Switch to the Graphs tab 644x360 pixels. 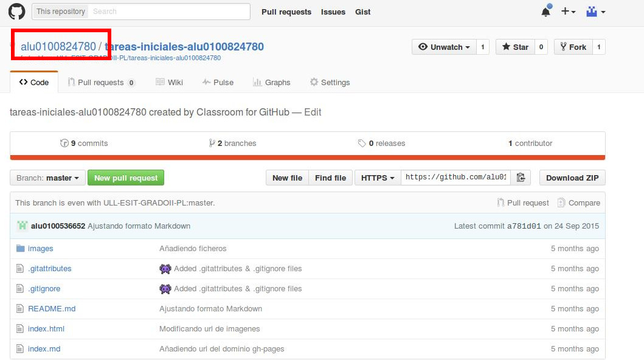click(x=271, y=82)
